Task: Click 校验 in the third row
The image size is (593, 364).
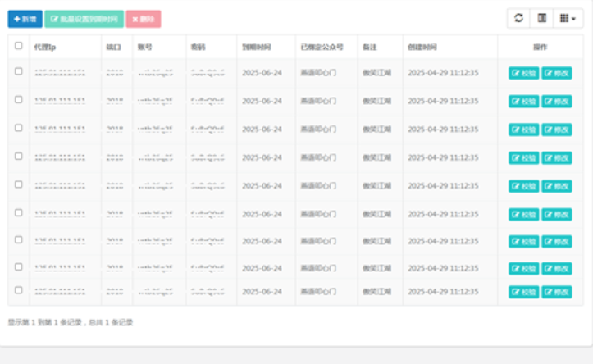Action: [x=524, y=130]
